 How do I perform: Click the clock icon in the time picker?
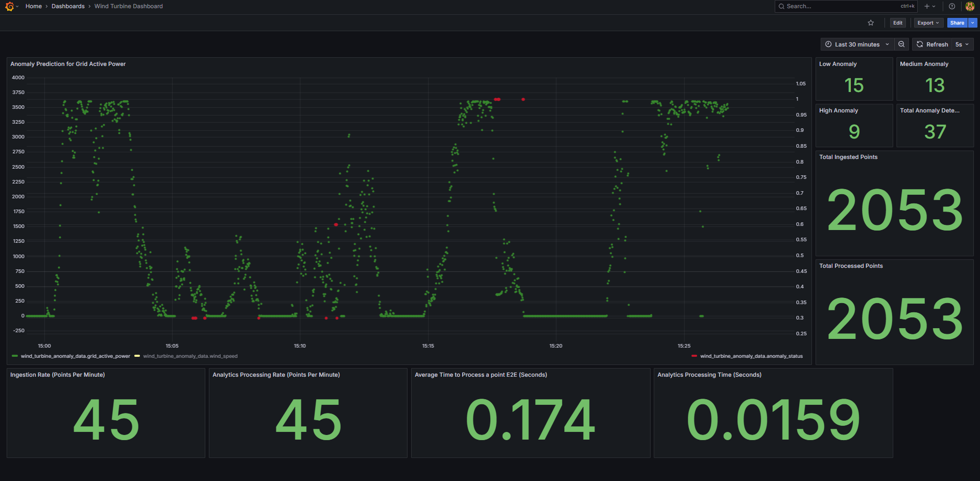click(829, 44)
